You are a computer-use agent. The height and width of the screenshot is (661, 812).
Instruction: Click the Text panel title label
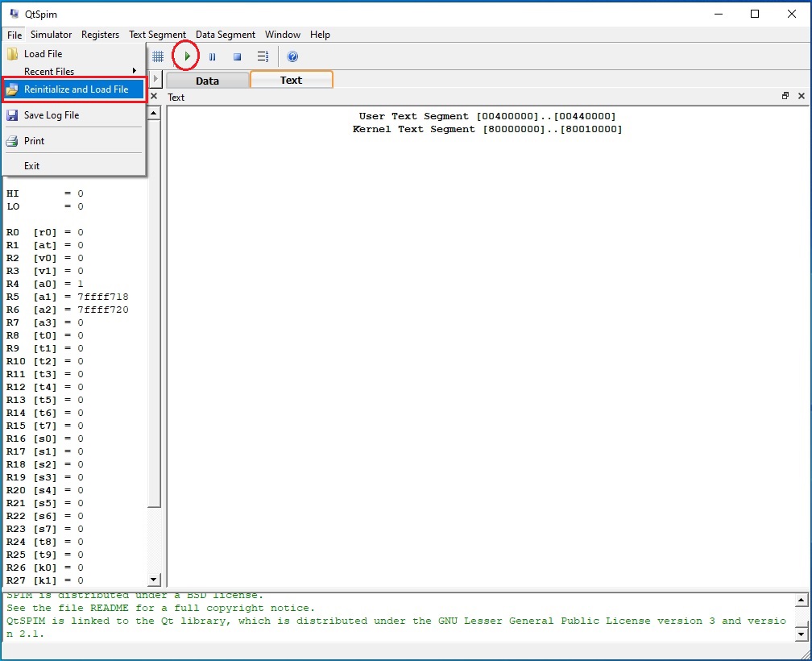(x=176, y=98)
